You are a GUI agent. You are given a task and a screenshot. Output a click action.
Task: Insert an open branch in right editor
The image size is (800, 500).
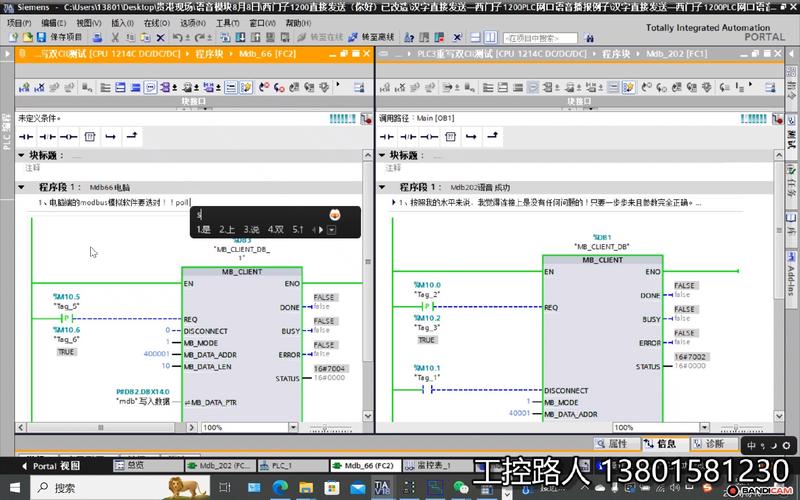point(470,135)
